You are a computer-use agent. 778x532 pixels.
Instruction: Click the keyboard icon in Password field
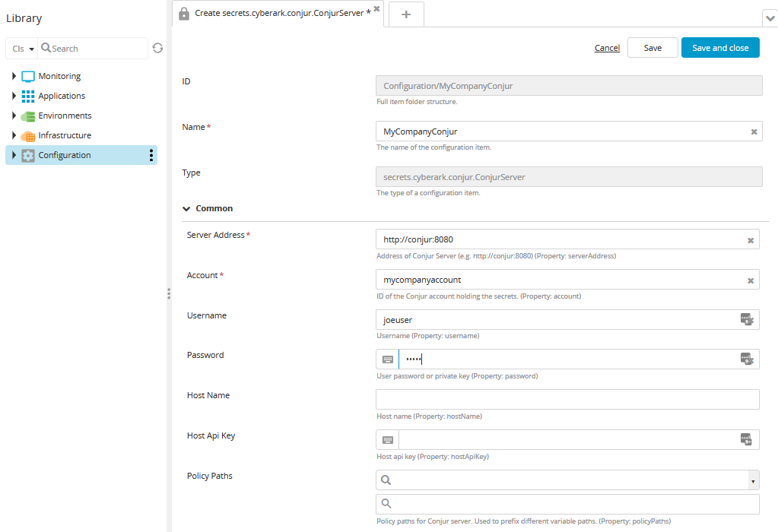click(x=388, y=359)
